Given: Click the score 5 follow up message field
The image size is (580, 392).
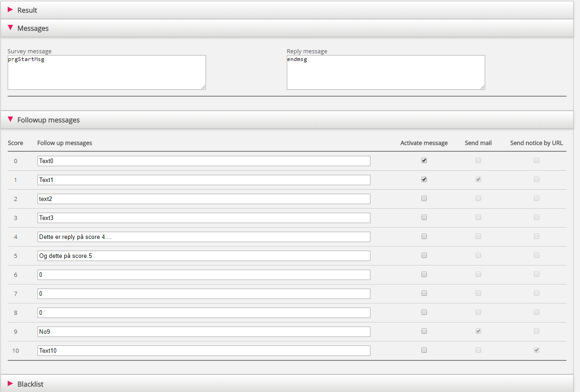Looking at the screenshot, I should click(x=204, y=256).
